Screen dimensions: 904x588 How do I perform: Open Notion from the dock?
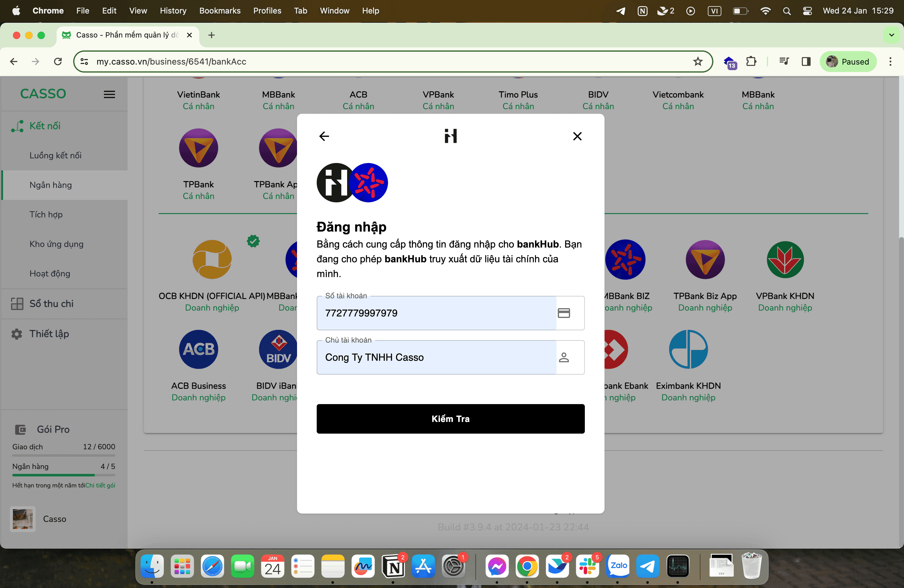(393, 566)
